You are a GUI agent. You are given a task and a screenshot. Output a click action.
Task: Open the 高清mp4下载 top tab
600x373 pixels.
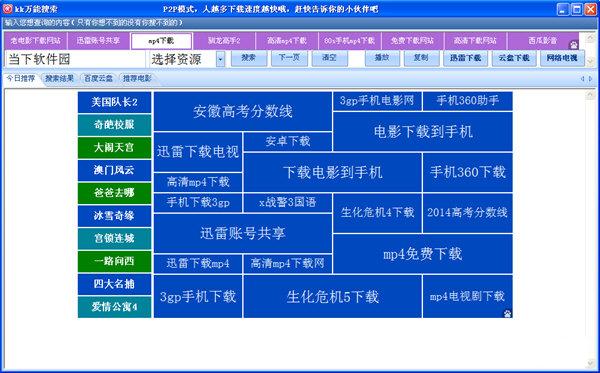[287, 41]
